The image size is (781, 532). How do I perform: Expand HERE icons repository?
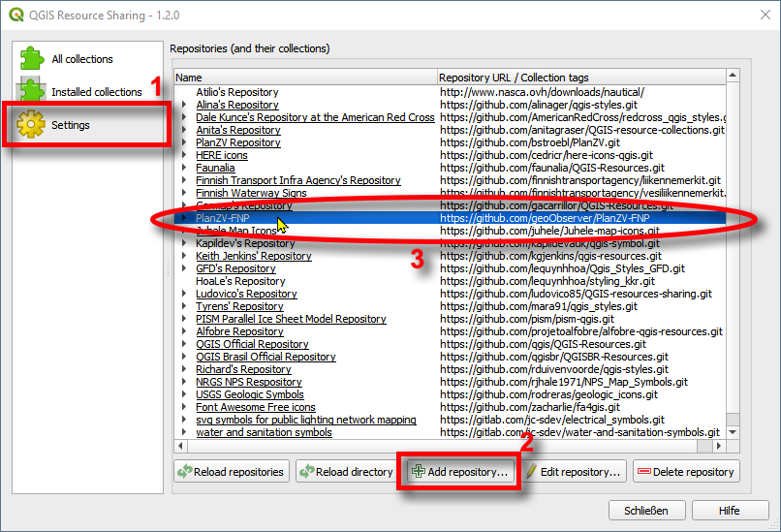(x=184, y=155)
